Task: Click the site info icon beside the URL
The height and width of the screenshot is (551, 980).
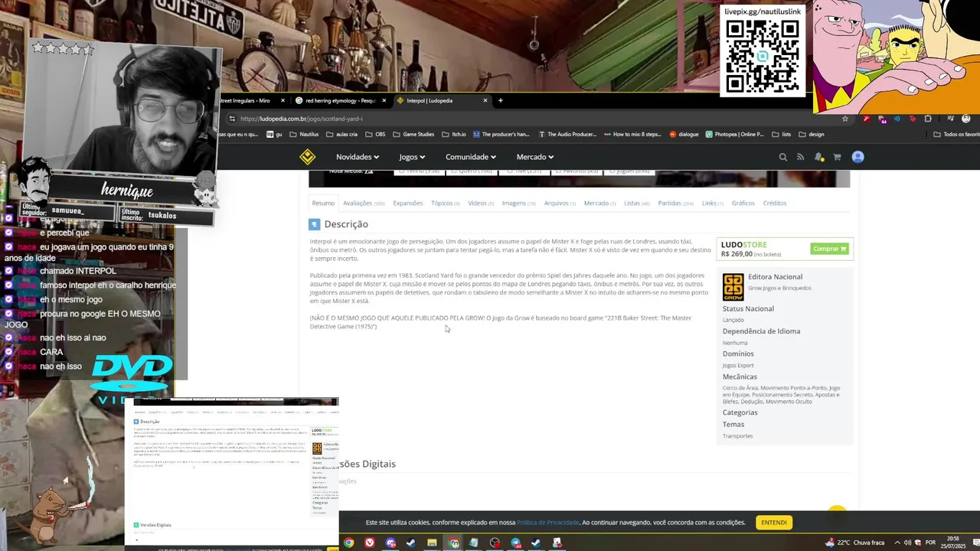Action: (232, 119)
